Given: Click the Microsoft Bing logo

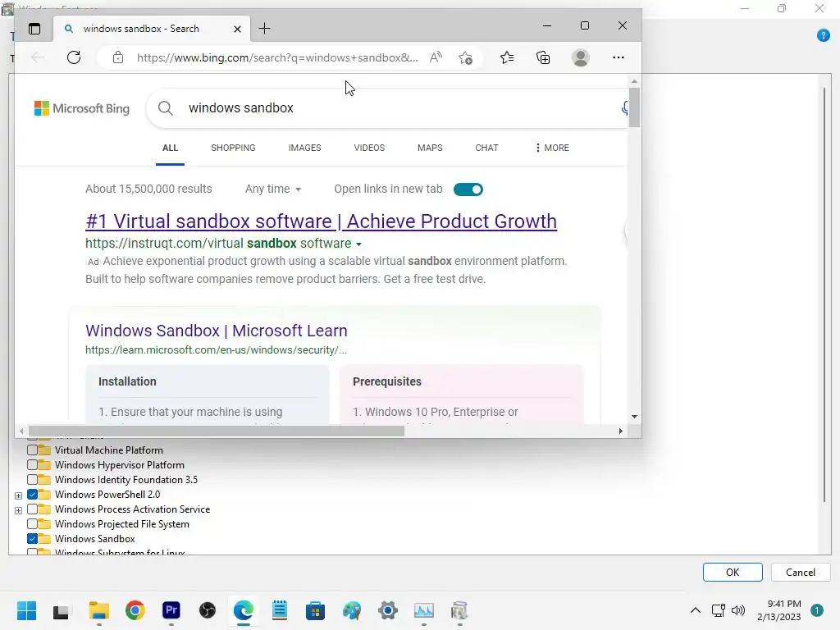Looking at the screenshot, I should point(82,108).
